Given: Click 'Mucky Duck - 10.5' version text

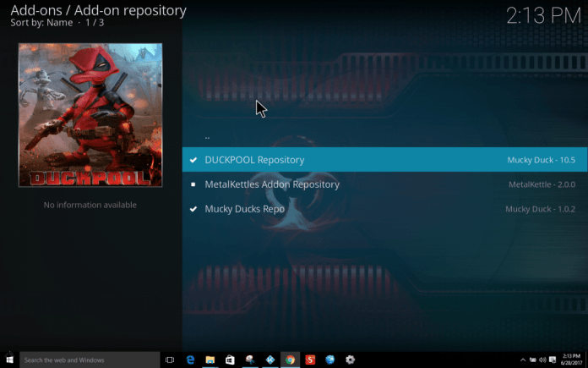Looking at the screenshot, I should [541, 160].
